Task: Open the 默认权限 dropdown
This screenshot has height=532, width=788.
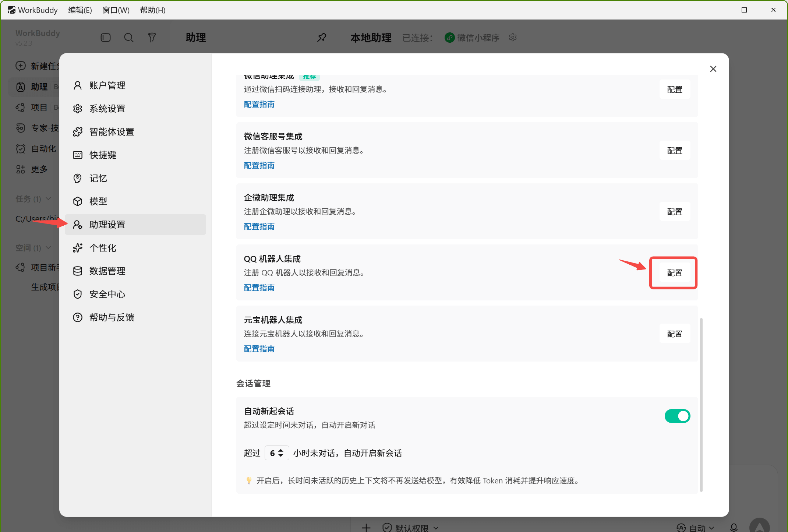Action: tap(411, 528)
